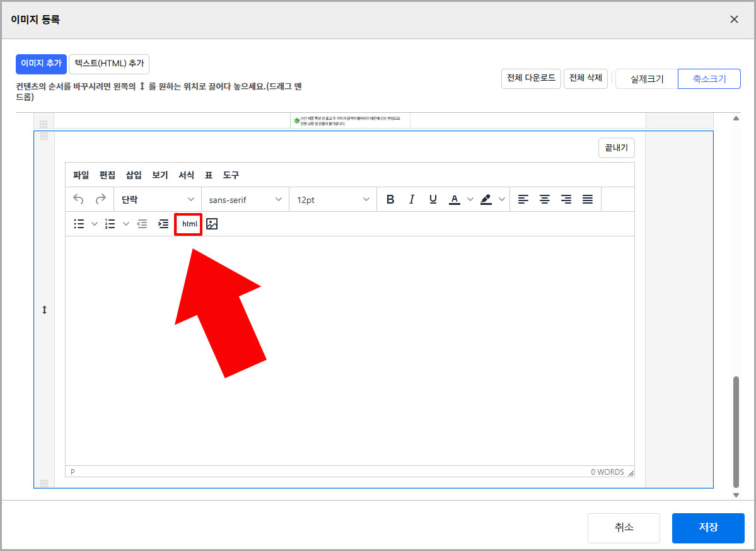Select the insert image icon
This screenshot has width=756, height=551.
coord(211,224)
